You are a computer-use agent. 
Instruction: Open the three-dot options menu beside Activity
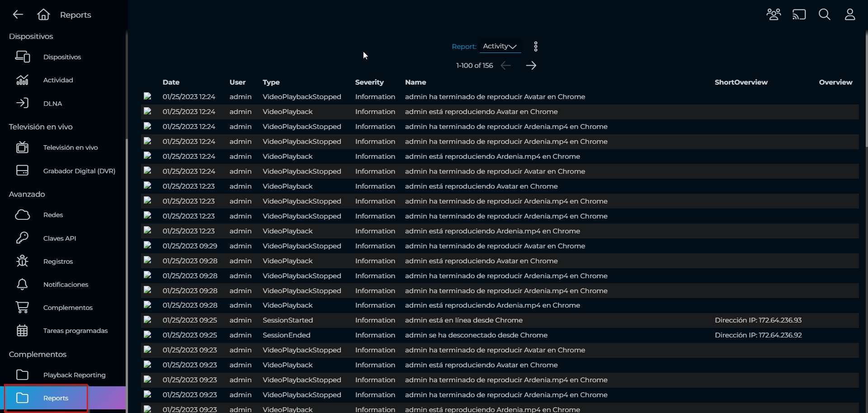(x=536, y=46)
